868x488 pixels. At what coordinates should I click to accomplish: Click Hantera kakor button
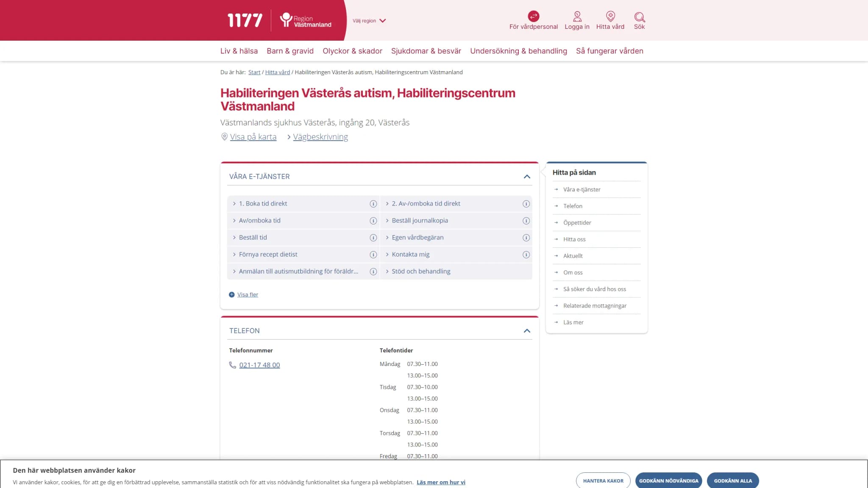603,481
